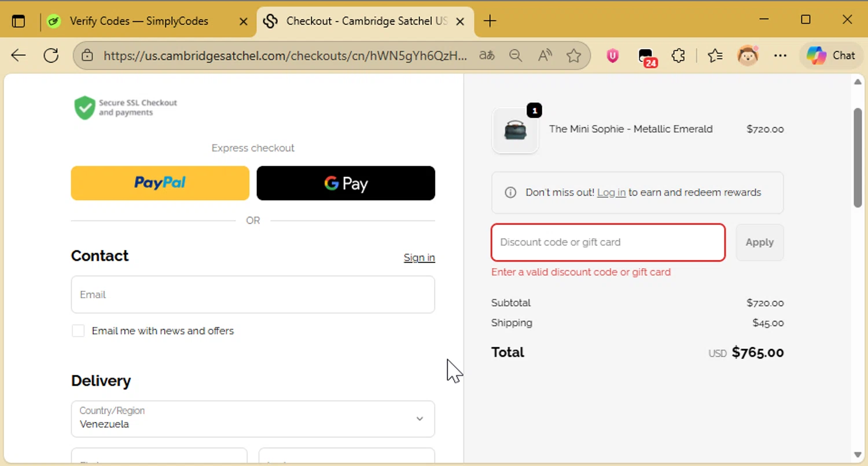Viewport: 868px width, 466px height.
Task: Check Email me with news and offers
Action: [x=78, y=331]
